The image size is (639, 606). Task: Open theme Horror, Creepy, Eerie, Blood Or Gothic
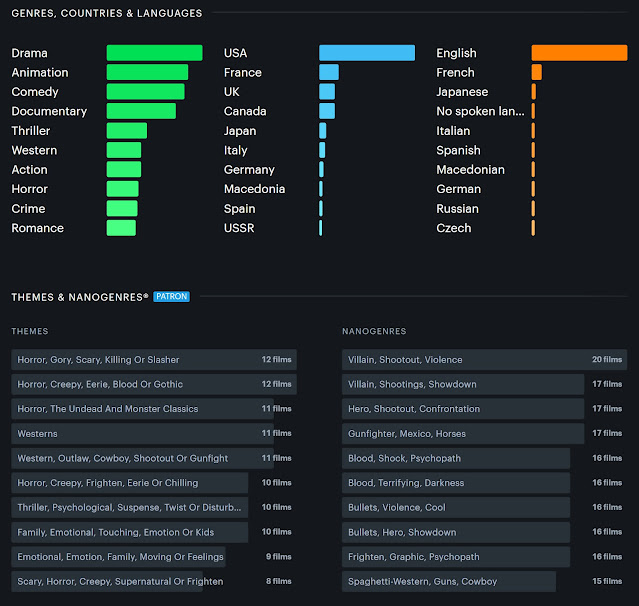tap(154, 384)
